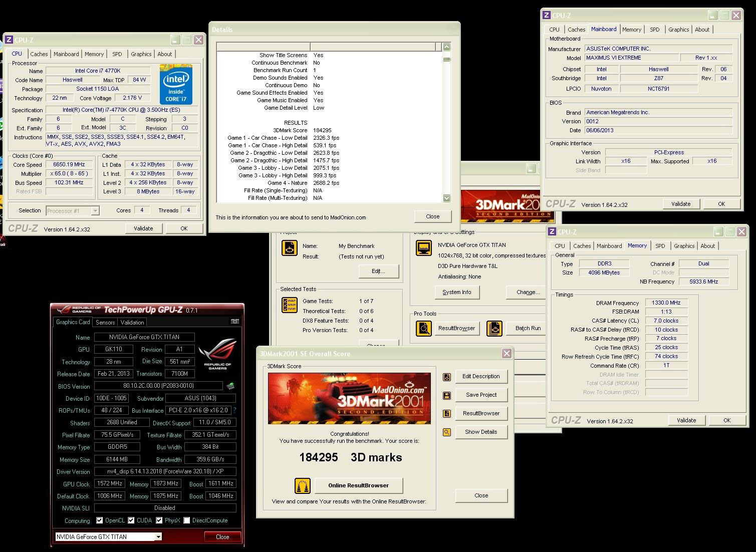Open the Validation tab in GPU-Z
Viewport: 756px width, 552px height.
point(132,323)
